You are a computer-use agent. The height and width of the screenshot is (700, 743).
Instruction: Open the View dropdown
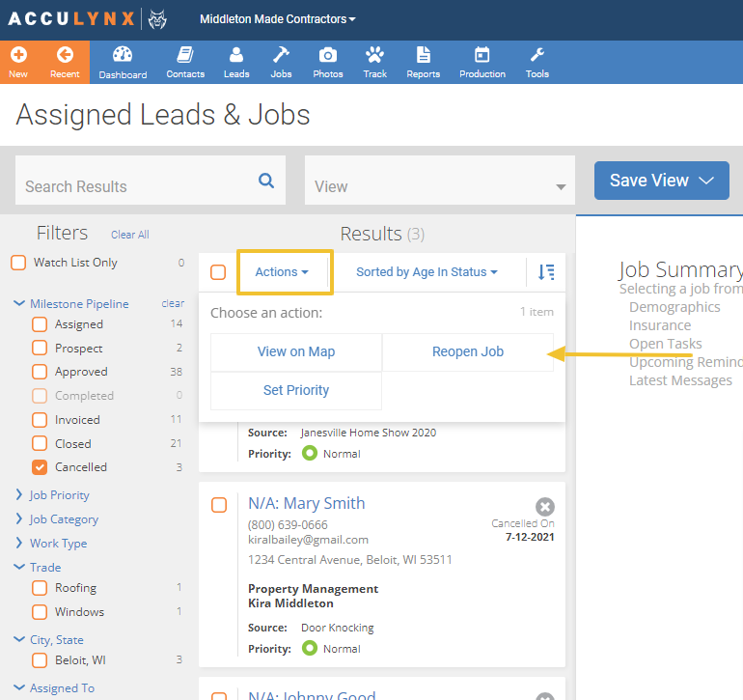pos(440,181)
